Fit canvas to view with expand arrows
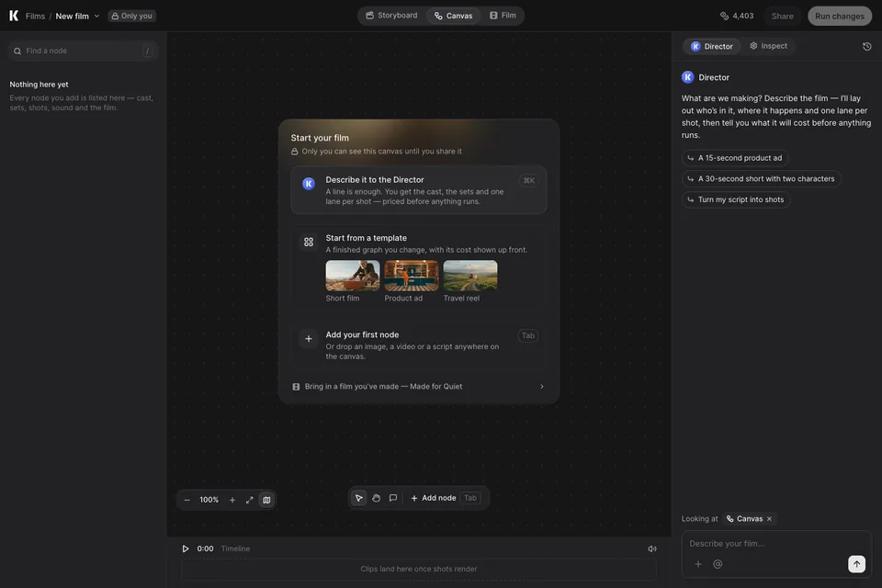 click(249, 500)
